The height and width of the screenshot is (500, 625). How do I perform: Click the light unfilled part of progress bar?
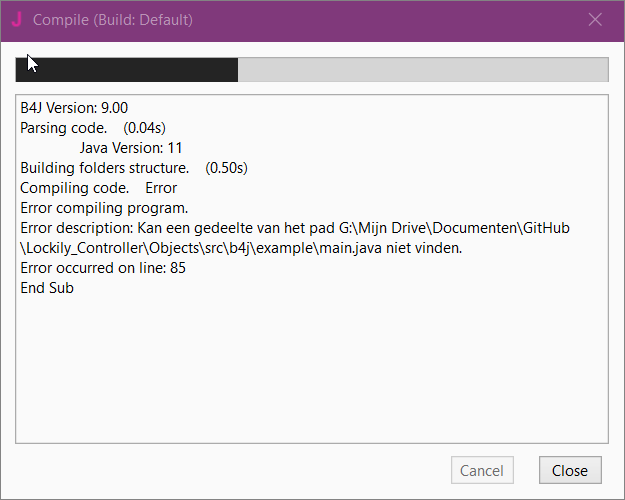coord(422,69)
